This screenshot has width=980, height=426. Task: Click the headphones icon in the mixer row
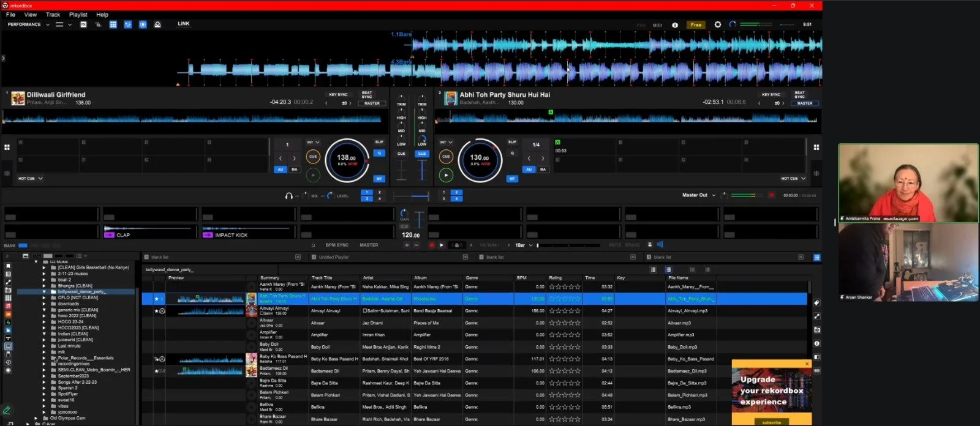pyautogui.click(x=288, y=196)
